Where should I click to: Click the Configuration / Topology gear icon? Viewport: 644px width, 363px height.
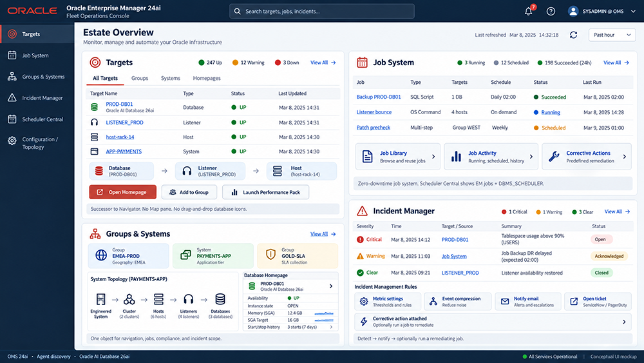point(12,141)
